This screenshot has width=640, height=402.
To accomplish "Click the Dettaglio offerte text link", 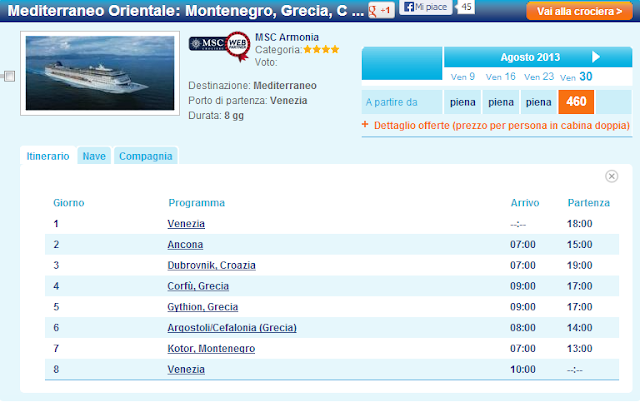I will pyautogui.click(x=502, y=125).
